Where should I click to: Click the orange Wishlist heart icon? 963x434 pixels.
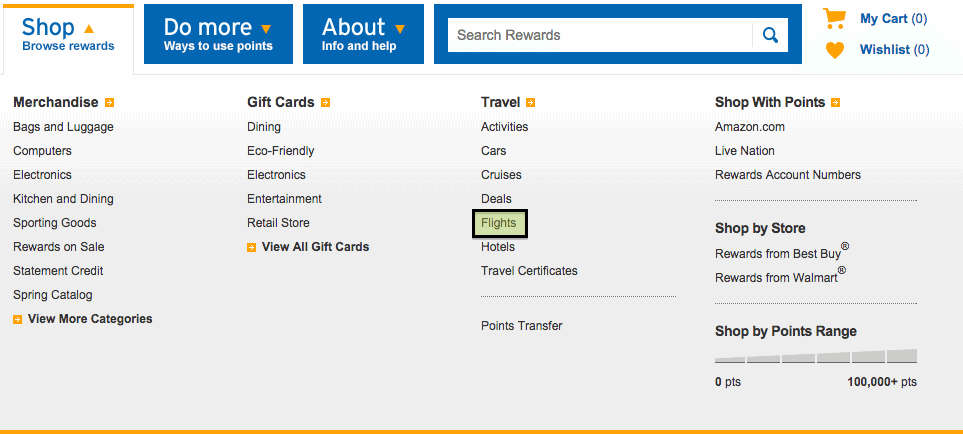[835, 50]
